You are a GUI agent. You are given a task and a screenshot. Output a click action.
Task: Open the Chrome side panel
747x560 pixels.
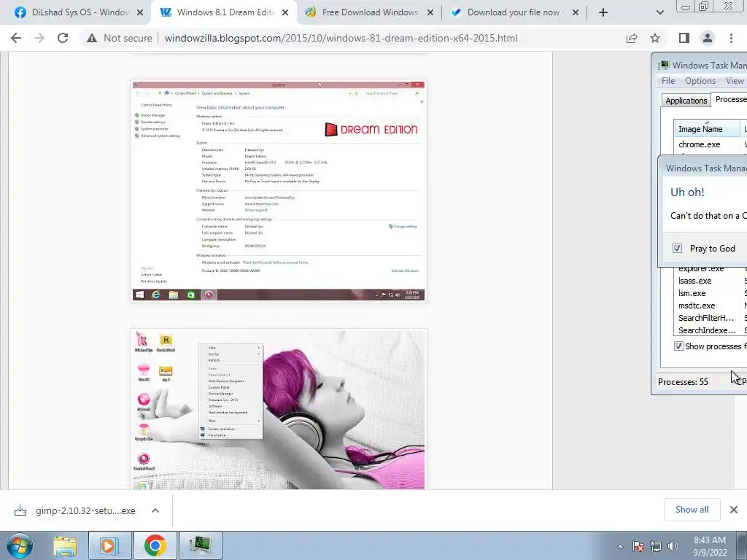click(684, 38)
